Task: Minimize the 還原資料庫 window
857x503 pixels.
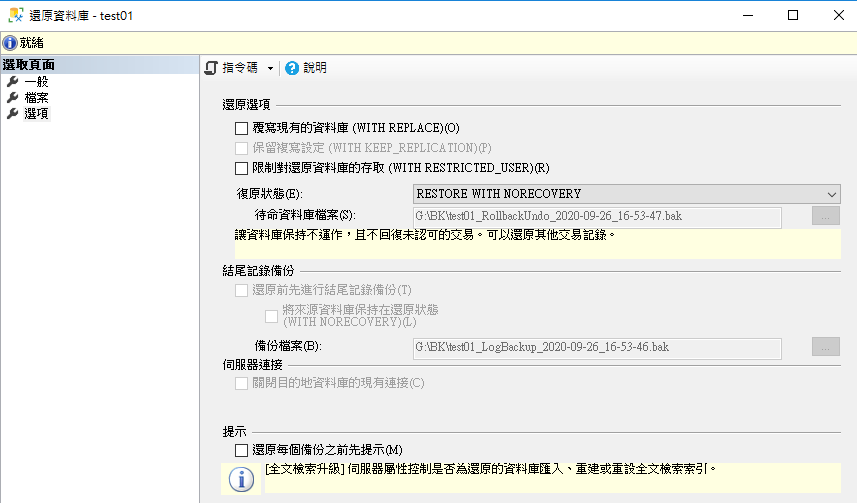Action: click(x=748, y=15)
